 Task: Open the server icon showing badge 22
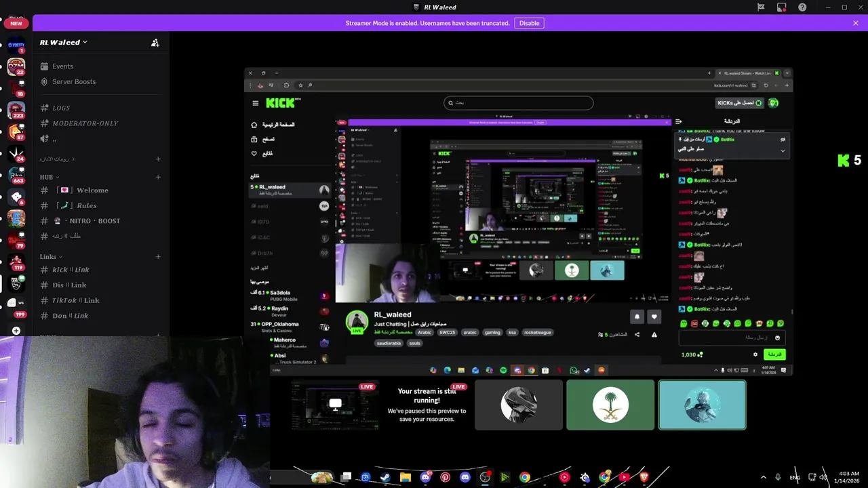[16, 66]
